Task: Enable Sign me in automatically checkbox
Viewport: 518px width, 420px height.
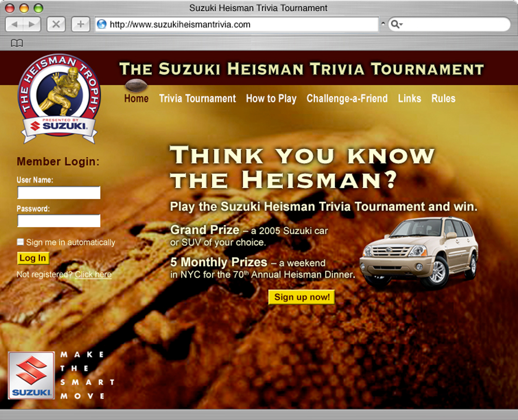Action: 20,242
